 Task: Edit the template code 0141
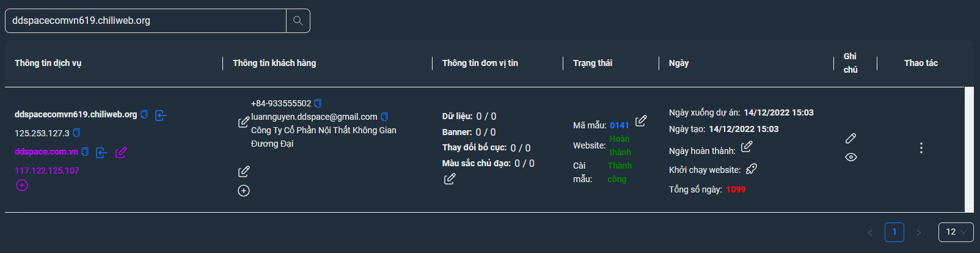click(641, 121)
